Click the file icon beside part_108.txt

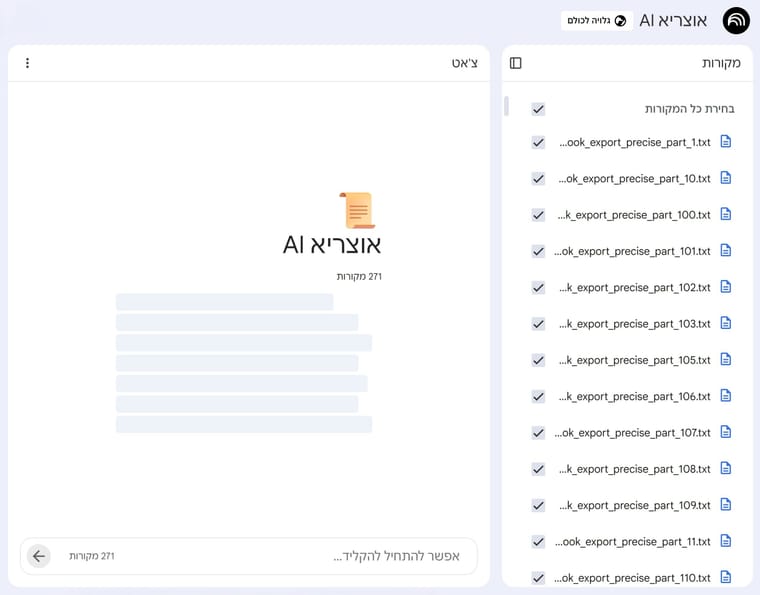tap(726, 468)
